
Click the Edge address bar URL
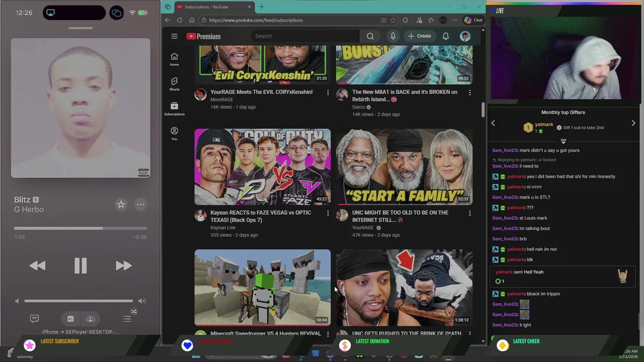256,20
